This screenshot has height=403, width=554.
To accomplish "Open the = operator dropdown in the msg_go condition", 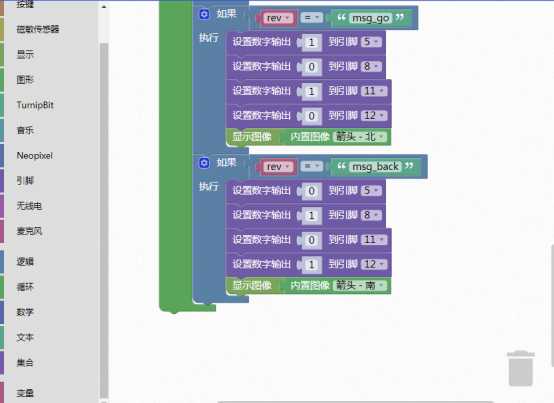I will point(311,17).
